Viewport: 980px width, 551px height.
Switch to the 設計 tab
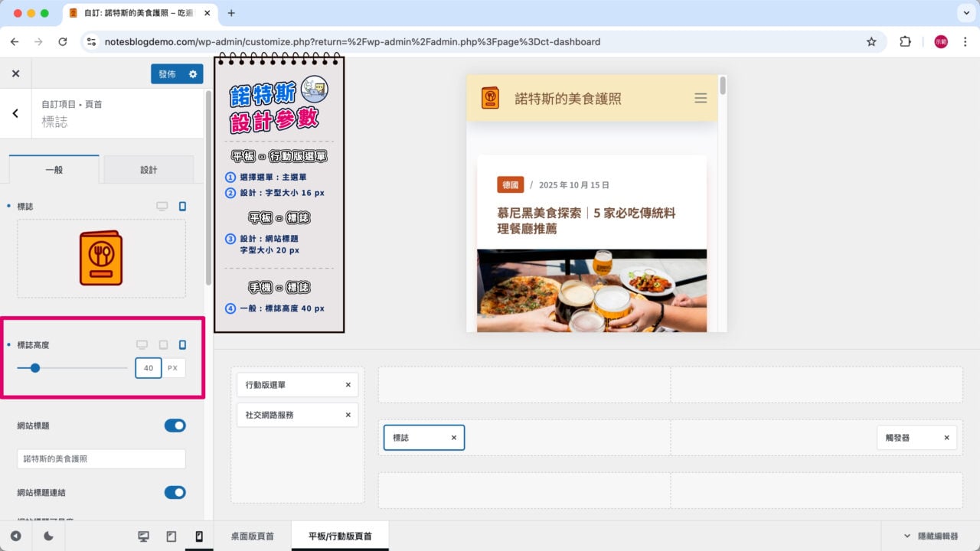point(149,170)
